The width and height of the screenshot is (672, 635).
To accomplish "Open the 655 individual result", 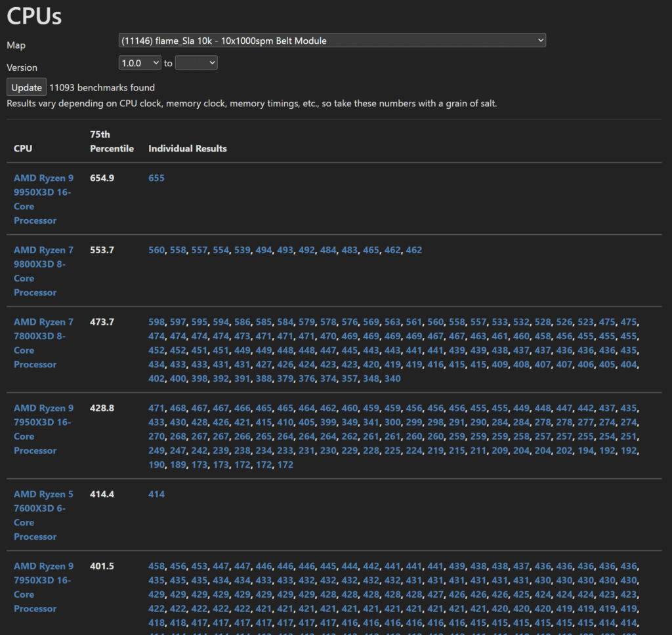I will 156,178.
